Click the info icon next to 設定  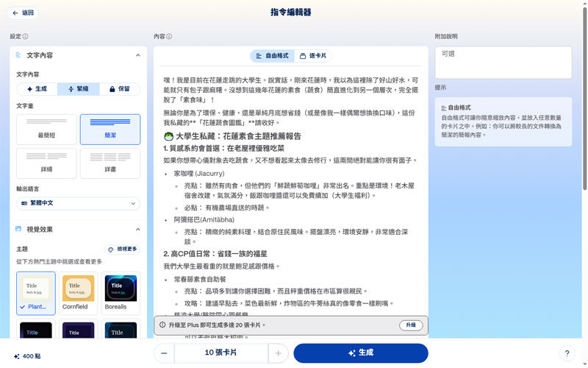26,37
